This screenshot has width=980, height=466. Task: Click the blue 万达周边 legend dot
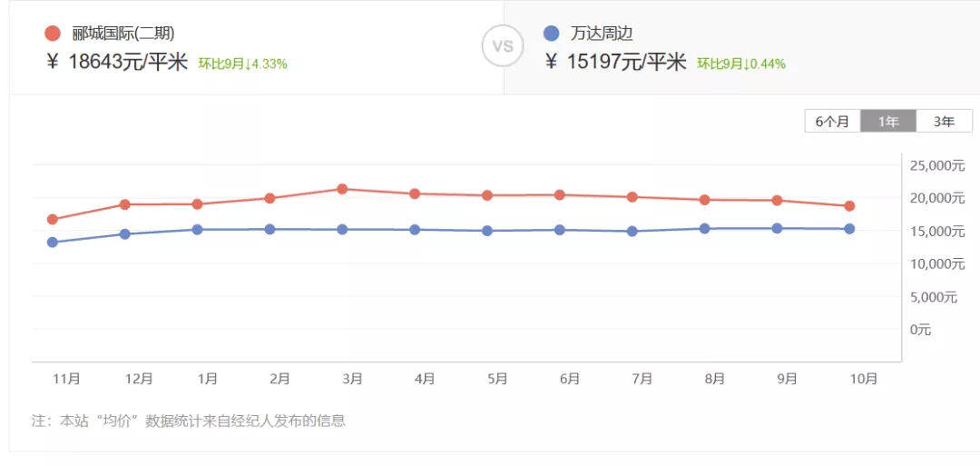[x=551, y=34]
